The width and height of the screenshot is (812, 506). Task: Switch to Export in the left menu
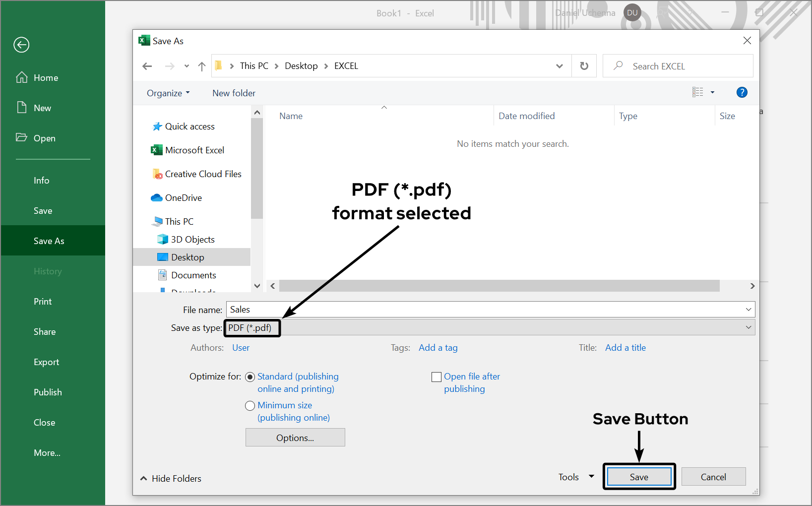pos(46,362)
